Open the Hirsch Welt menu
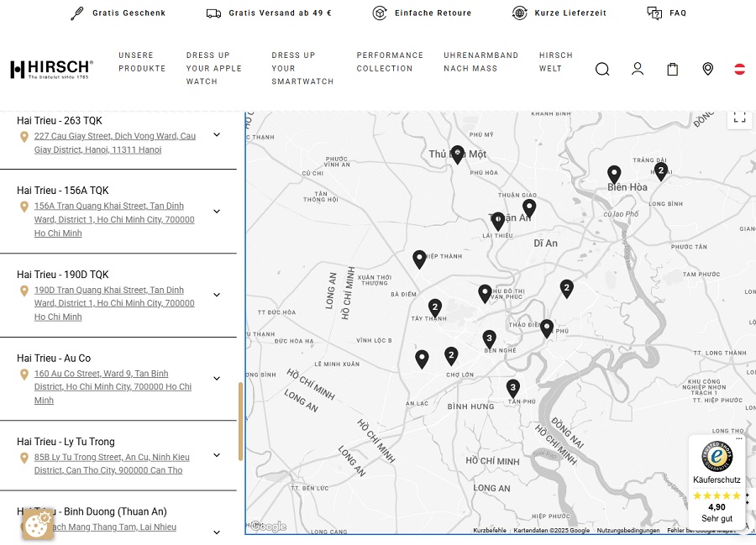 point(555,61)
